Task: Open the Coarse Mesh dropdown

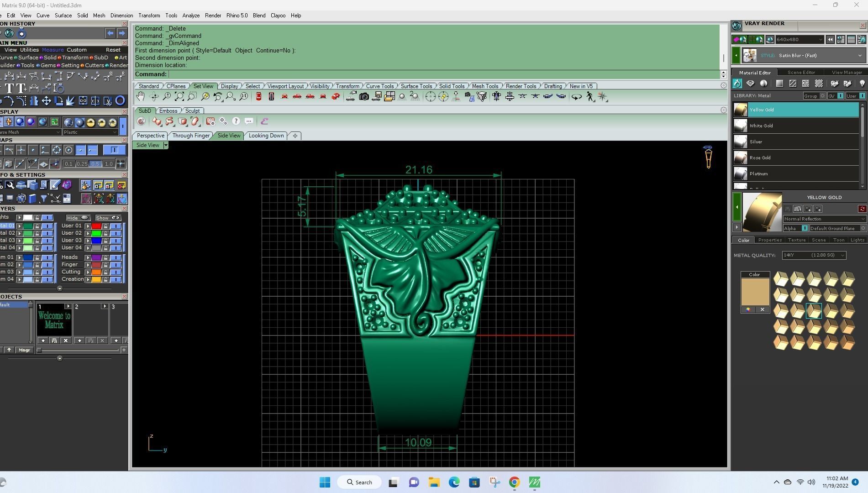Action: coord(30,132)
